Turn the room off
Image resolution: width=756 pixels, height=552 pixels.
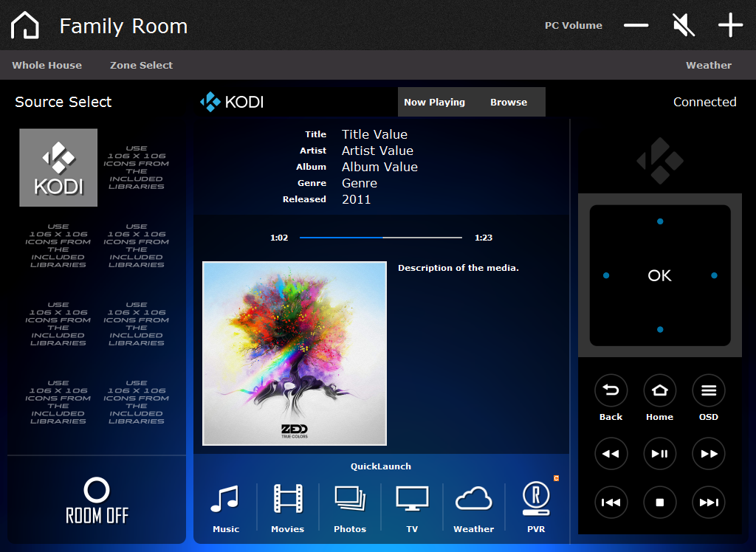[97, 500]
